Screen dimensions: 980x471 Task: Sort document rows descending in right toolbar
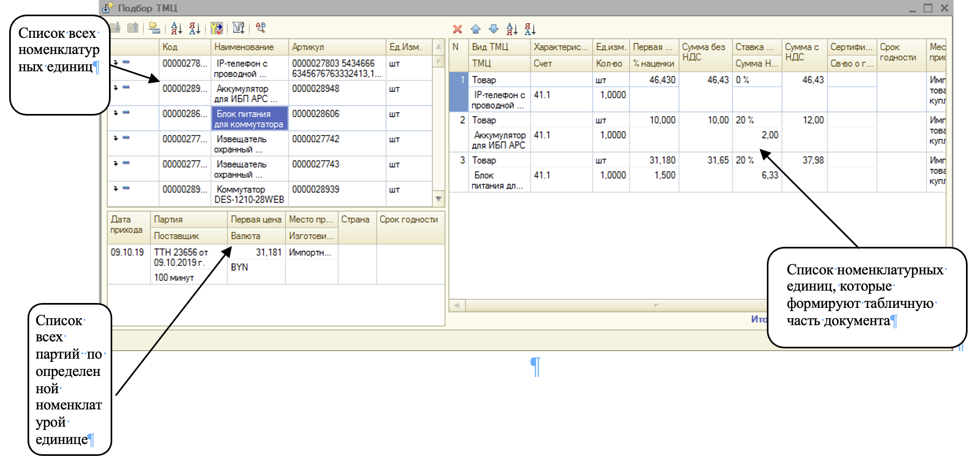[530, 29]
